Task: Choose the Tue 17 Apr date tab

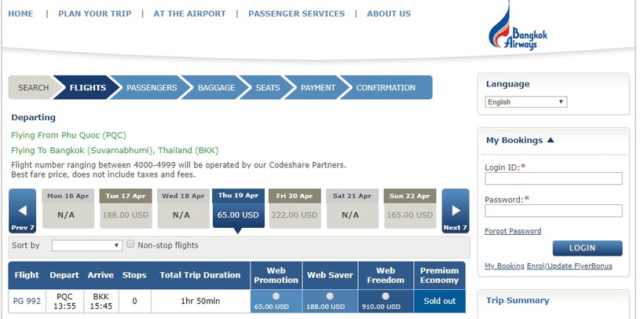Action: (125, 208)
